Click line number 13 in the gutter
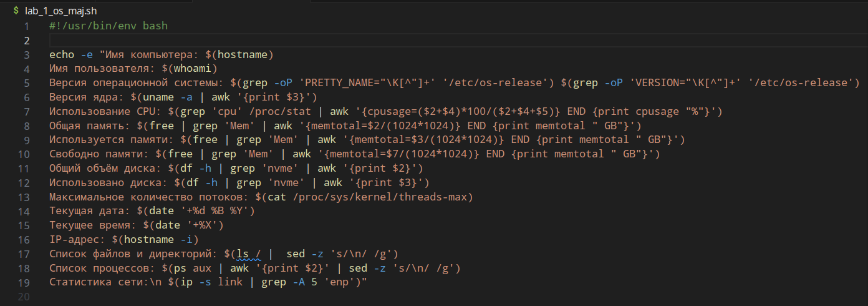The image size is (868, 306). coord(24,197)
